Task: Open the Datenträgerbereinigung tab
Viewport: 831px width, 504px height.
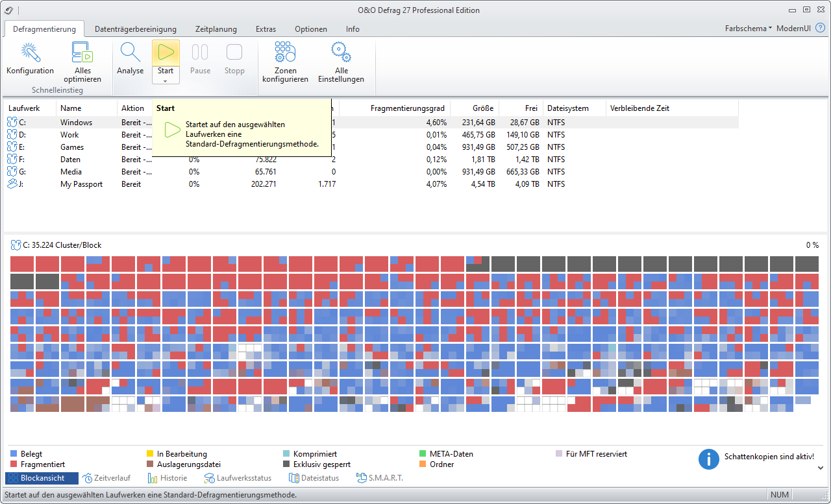Action: pyautogui.click(x=136, y=29)
